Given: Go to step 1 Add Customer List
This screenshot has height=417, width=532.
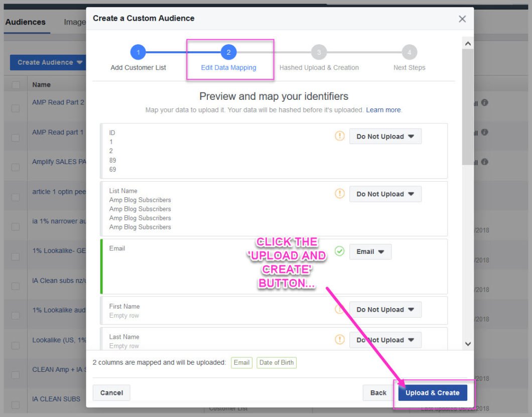Looking at the screenshot, I should click(138, 52).
